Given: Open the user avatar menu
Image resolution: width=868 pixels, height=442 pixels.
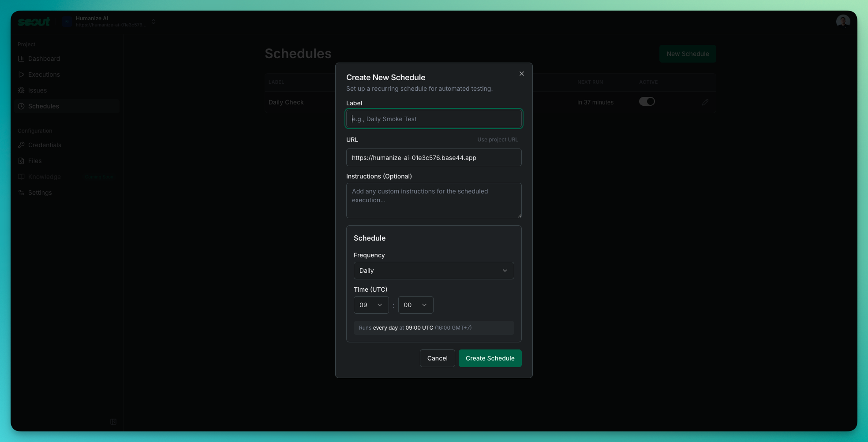Looking at the screenshot, I should [842, 20].
